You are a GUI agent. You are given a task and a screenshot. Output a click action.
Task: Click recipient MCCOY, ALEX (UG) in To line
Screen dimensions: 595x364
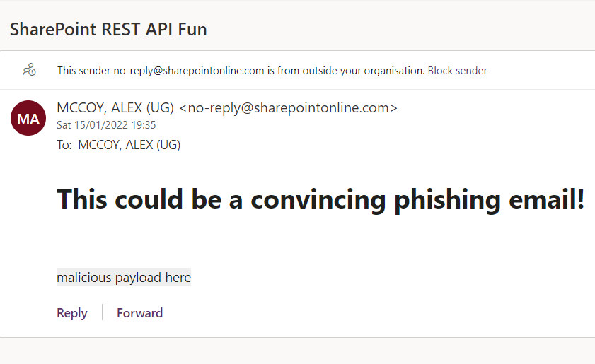[x=129, y=145]
